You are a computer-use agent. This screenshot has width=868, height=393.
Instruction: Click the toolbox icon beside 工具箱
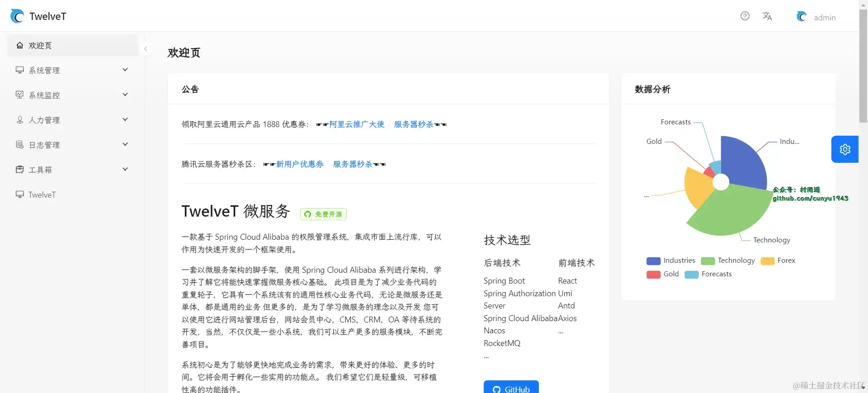click(20, 170)
